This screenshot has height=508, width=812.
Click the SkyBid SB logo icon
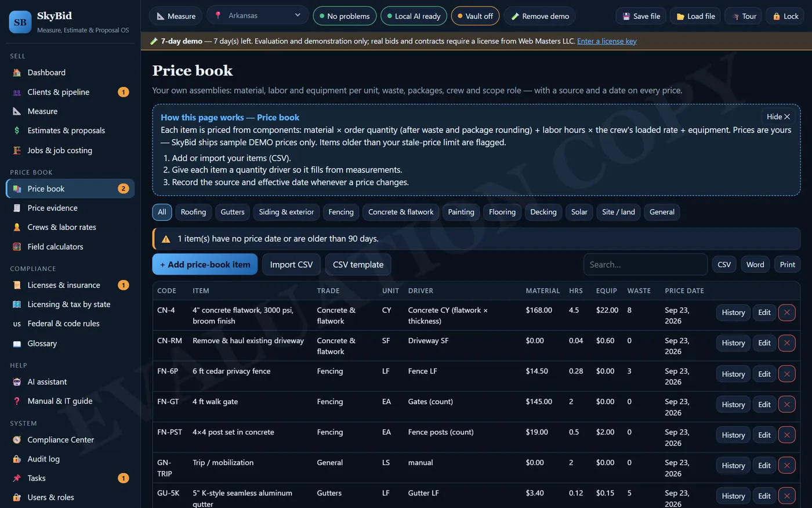coord(20,22)
